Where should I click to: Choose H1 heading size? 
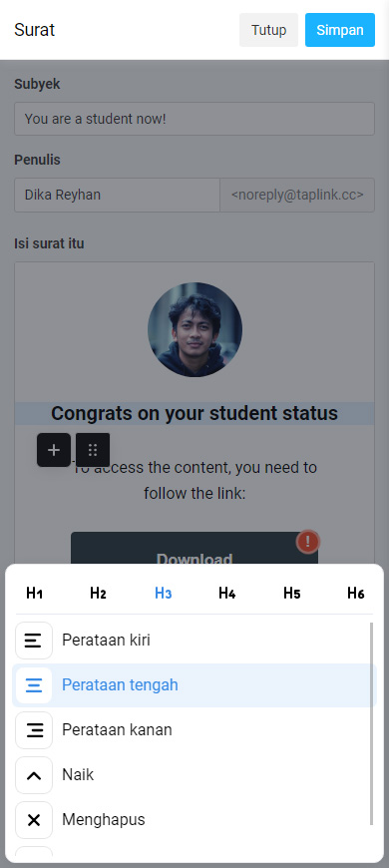coord(34,594)
